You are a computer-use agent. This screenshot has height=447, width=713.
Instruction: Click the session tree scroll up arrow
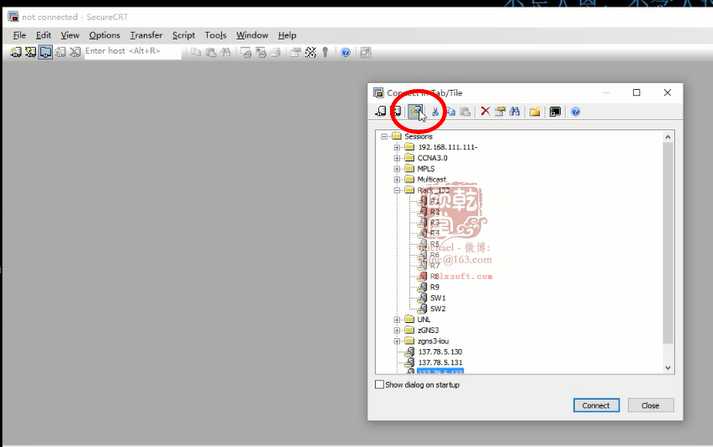tap(668, 136)
